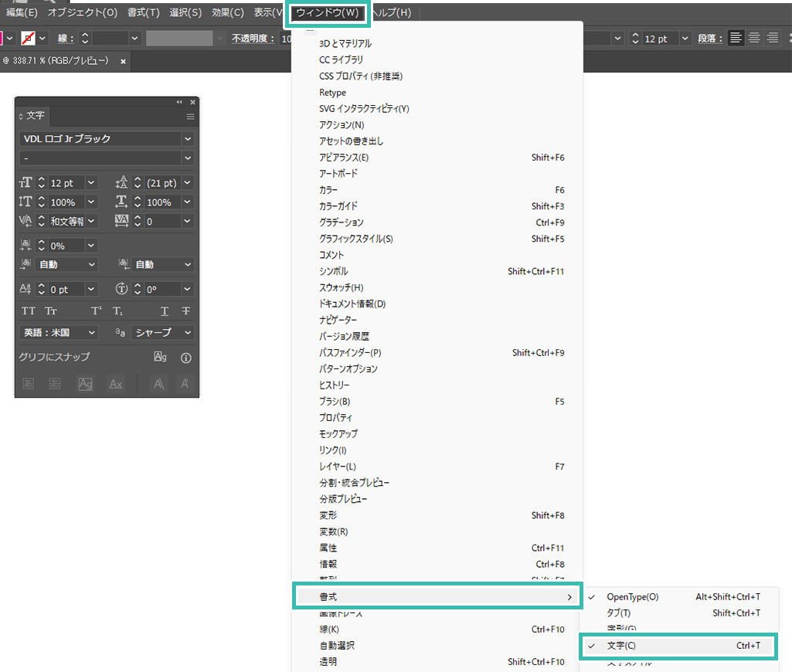
Task: Click the info icon beside グリフにスナップ
Action: click(186, 358)
